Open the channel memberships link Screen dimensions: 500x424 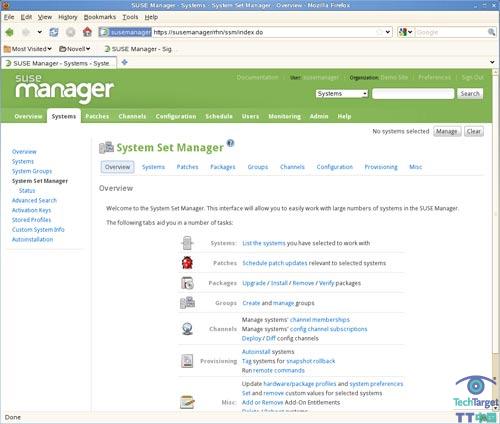(x=320, y=320)
